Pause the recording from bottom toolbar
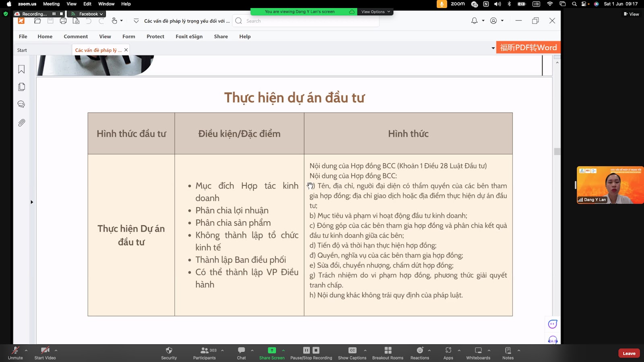The image size is (644, 362). pos(306,350)
